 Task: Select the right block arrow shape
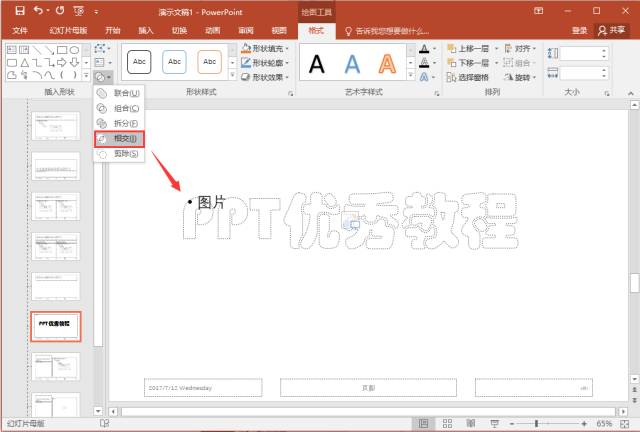tap(62, 63)
